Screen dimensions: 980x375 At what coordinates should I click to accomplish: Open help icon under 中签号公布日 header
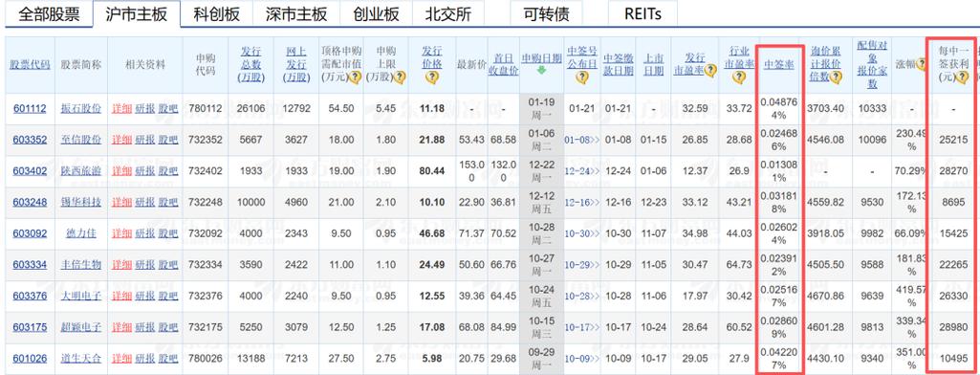click(582, 77)
